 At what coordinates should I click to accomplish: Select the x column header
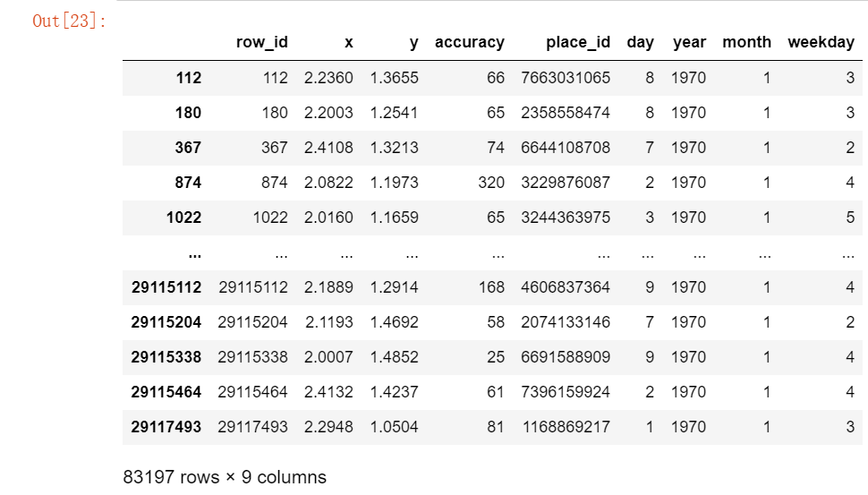(349, 43)
